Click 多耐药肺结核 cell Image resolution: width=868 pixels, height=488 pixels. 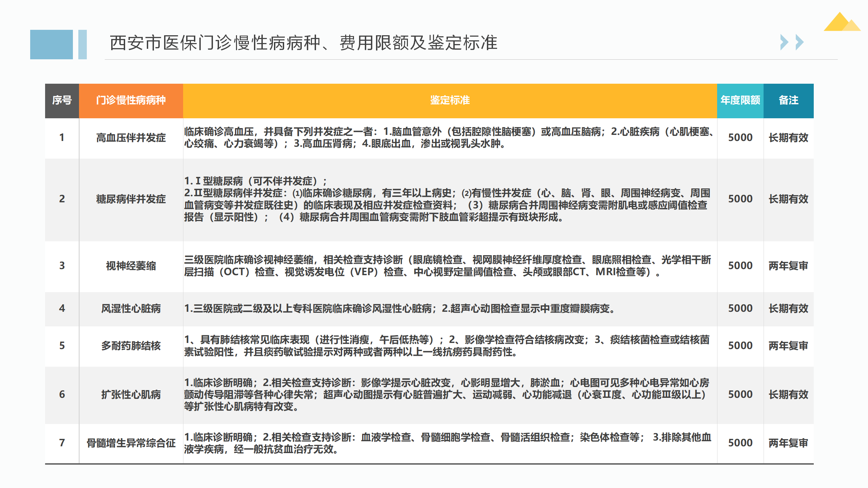tap(131, 346)
